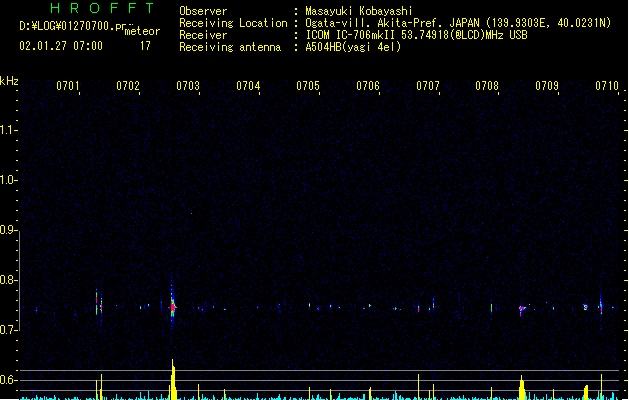Click the strongest meteor echo before 0703
Viewport: 629px width, 400px height.
click(x=172, y=306)
